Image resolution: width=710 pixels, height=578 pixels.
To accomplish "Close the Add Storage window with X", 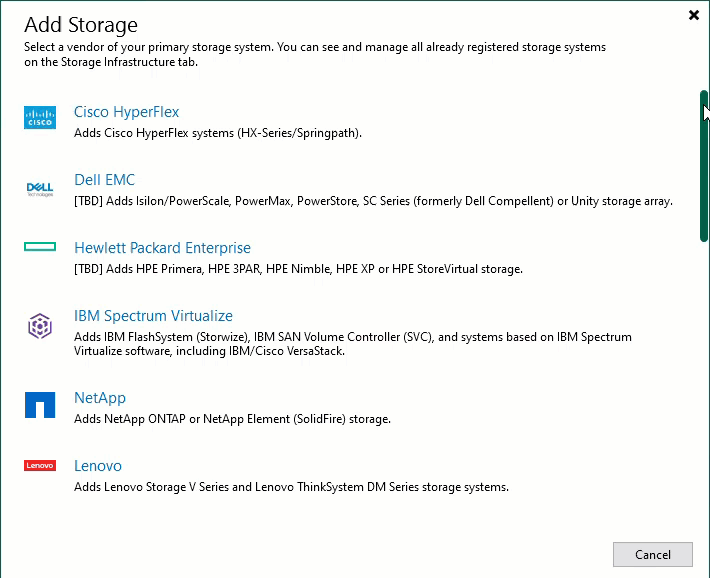I will [x=694, y=15].
